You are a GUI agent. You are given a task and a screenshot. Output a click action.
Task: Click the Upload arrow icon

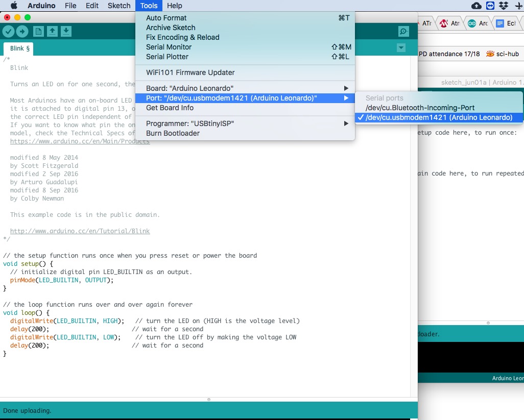click(22, 31)
